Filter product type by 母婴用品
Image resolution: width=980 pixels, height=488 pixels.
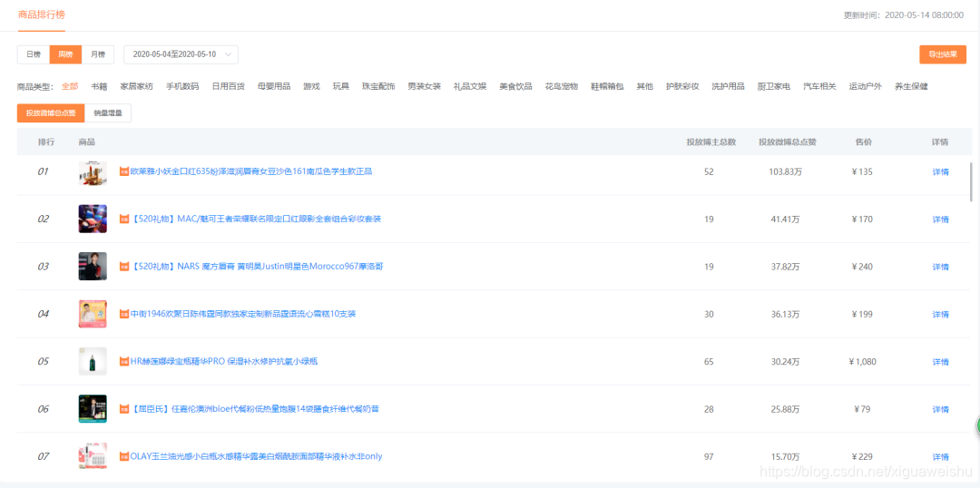coord(274,86)
